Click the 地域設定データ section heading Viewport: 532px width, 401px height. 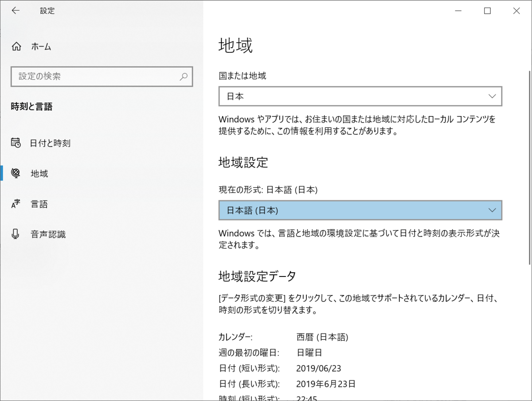[x=257, y=276]
